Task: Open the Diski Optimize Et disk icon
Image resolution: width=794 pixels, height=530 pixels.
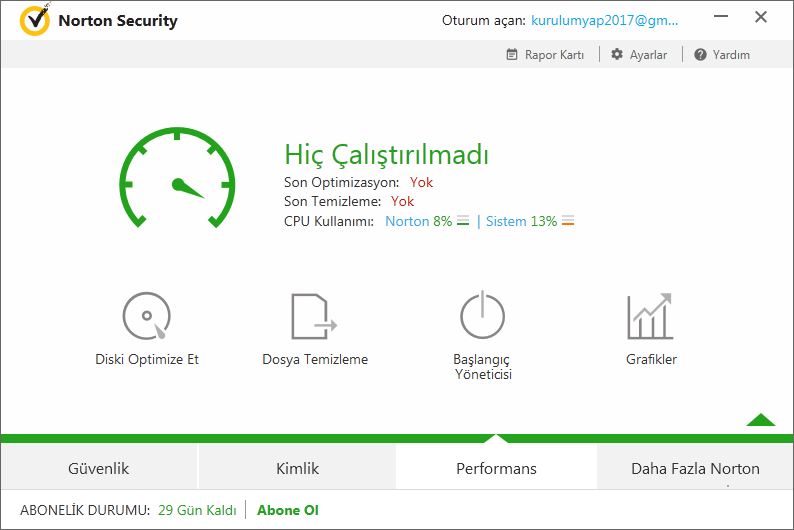Action: coord(147,316)
